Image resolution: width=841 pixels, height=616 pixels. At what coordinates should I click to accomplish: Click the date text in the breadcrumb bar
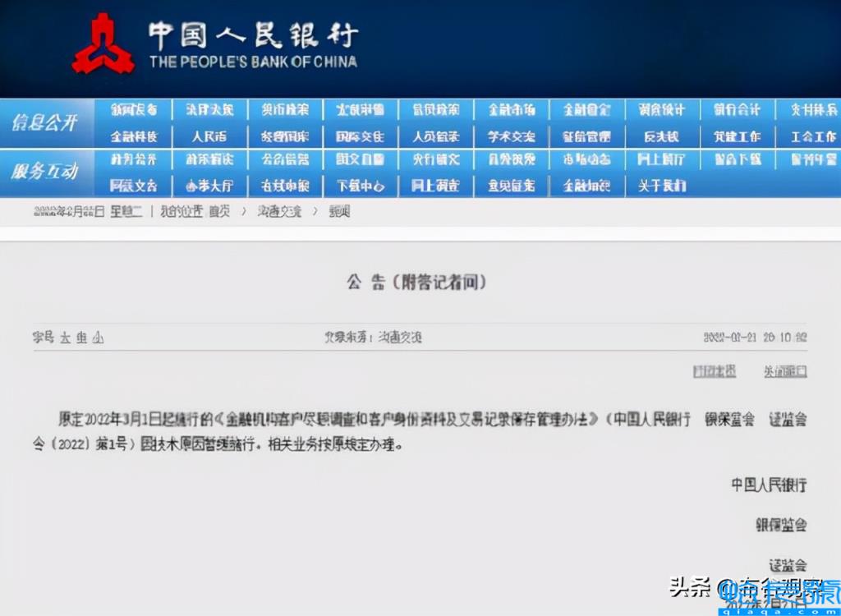click(x=88, y=211)
